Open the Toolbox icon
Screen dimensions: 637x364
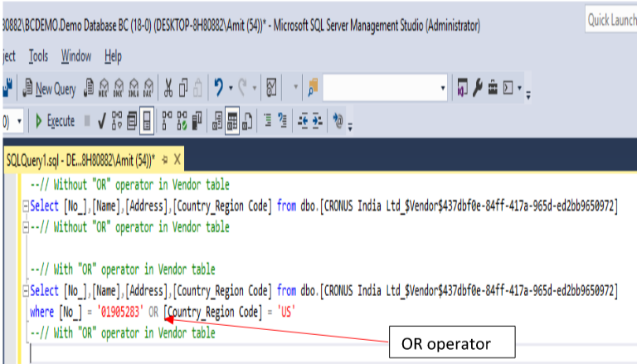pyautogui.click(x=493, y=87)
